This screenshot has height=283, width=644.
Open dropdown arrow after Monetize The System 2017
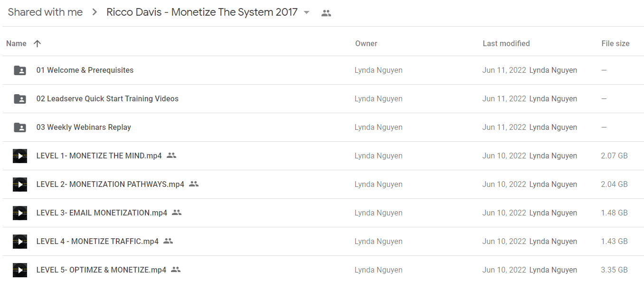[x=307, y=13]
